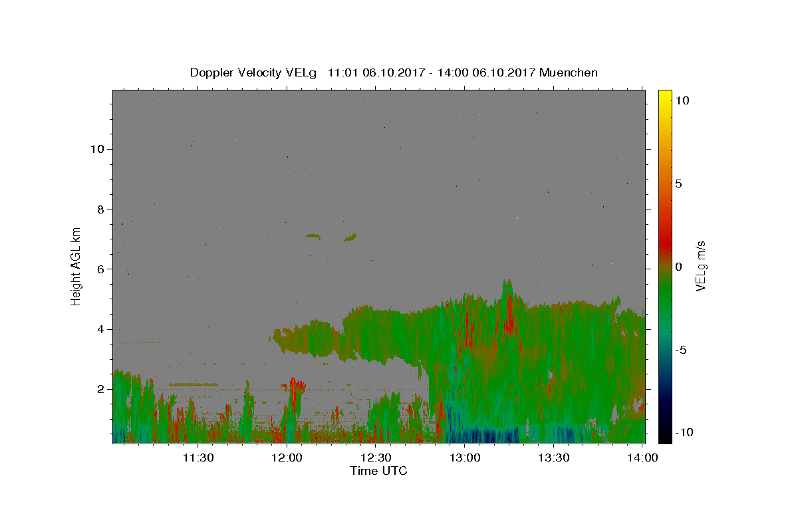
Task: Click the colorbar value -5 label
Action: [680, 350]
